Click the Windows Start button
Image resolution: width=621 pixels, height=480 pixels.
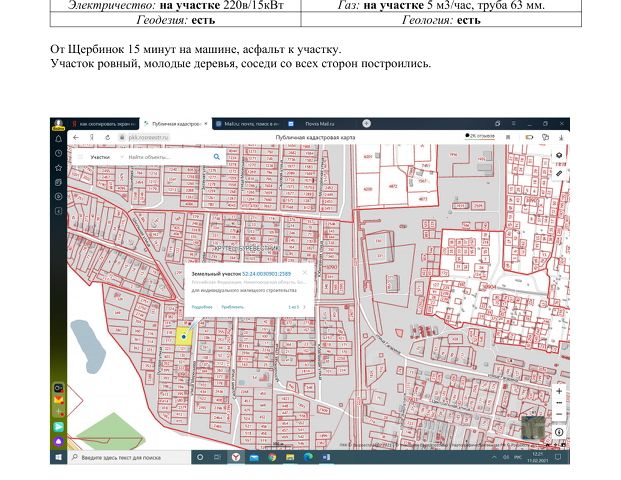coord(58,456)
